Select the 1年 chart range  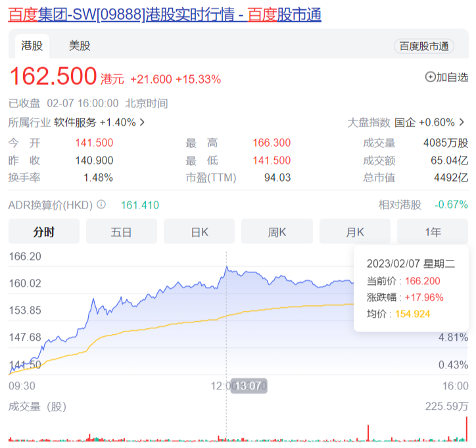pyautogui.click(x=433, y=232)
